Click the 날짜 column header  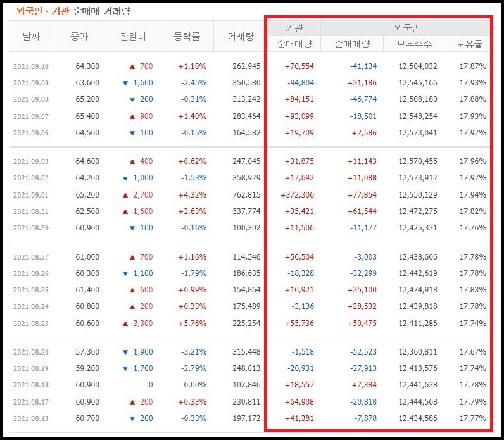31,36
